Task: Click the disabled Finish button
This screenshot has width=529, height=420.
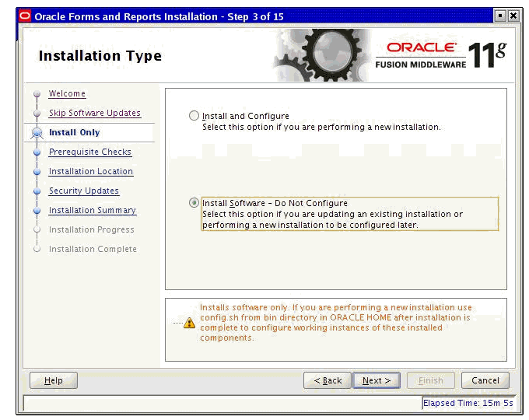Action: [x=431, y=380]
